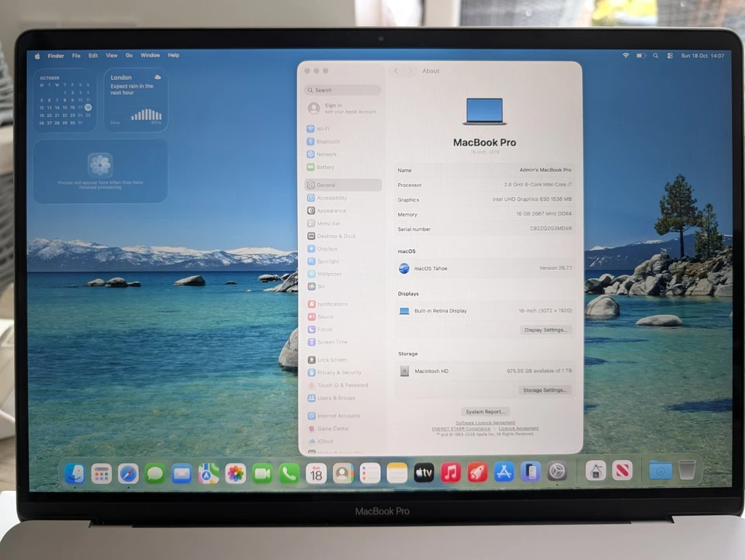Viewport: 745px width, 560px height.
Task: Click Sign in with your Apple Account
Action: click(342, 109)
